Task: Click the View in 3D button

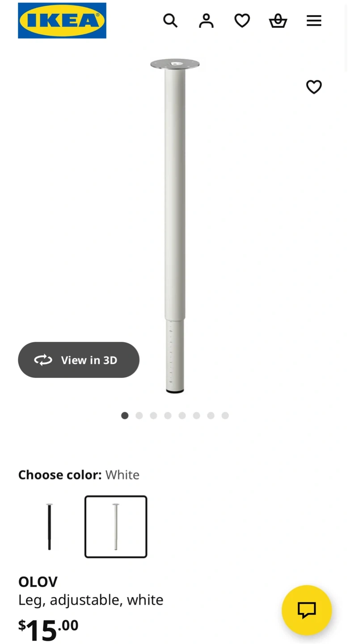Action: click(x=79, y=360)
